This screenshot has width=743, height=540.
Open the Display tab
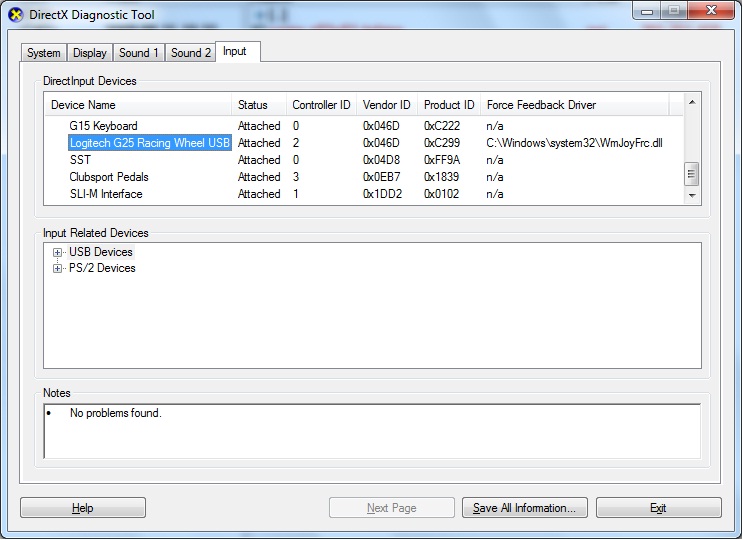pos(90,53)
